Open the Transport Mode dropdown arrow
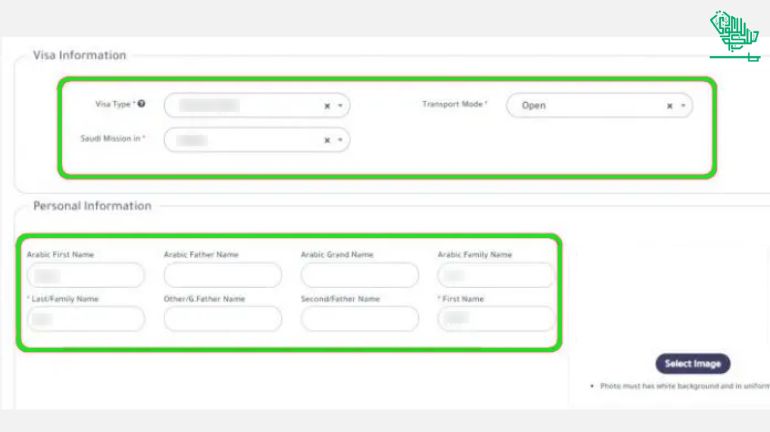 683,106
